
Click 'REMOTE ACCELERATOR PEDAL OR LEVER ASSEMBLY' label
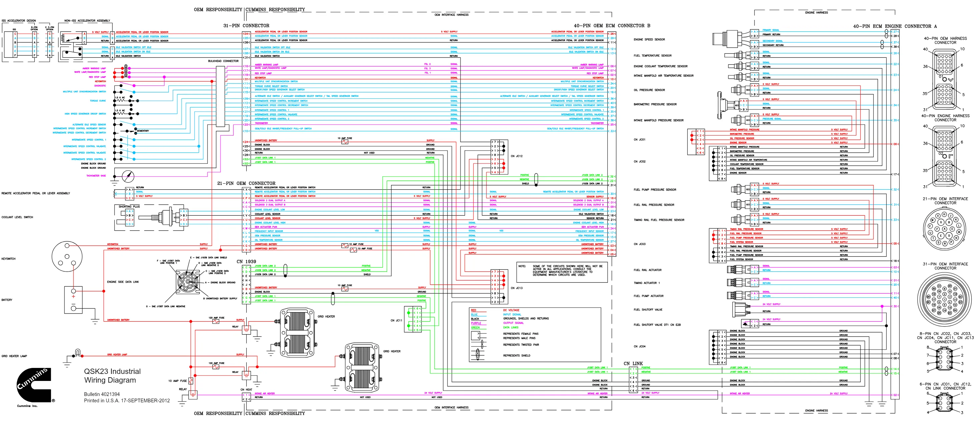point(35,193)
